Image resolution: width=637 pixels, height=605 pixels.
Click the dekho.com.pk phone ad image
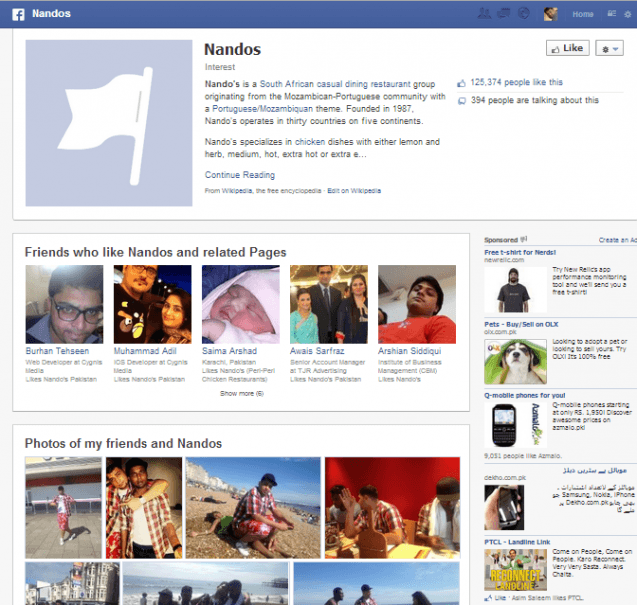[504, 507]
